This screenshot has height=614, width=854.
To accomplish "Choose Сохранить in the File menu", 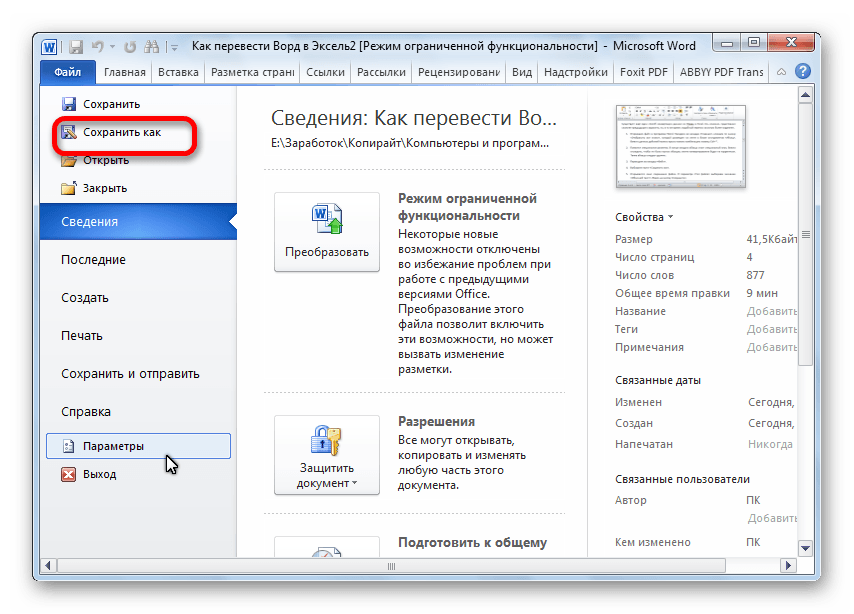I will click(111, 104).
